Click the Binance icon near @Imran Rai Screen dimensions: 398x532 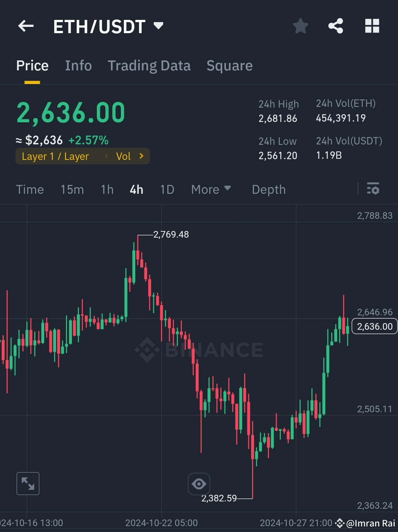[339, 522]
